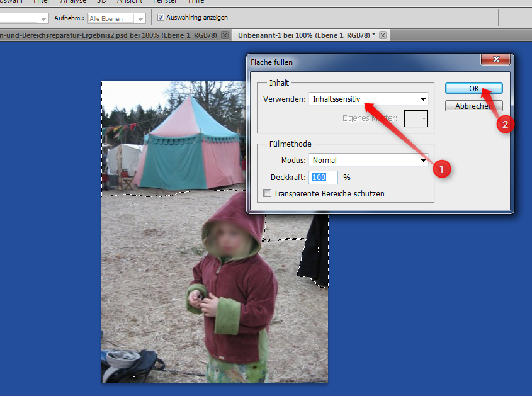Open the Modus dropdown set to Normal
Screen dimensions: 532x396
click(x=368, y=160)
